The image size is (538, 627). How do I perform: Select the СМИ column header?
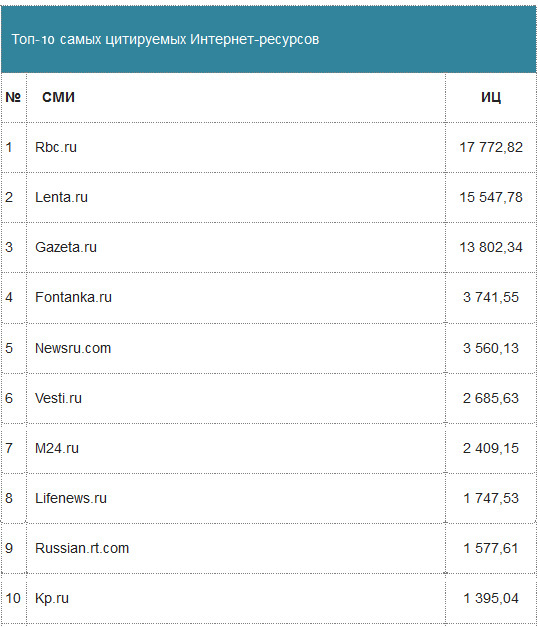(58, 97)
